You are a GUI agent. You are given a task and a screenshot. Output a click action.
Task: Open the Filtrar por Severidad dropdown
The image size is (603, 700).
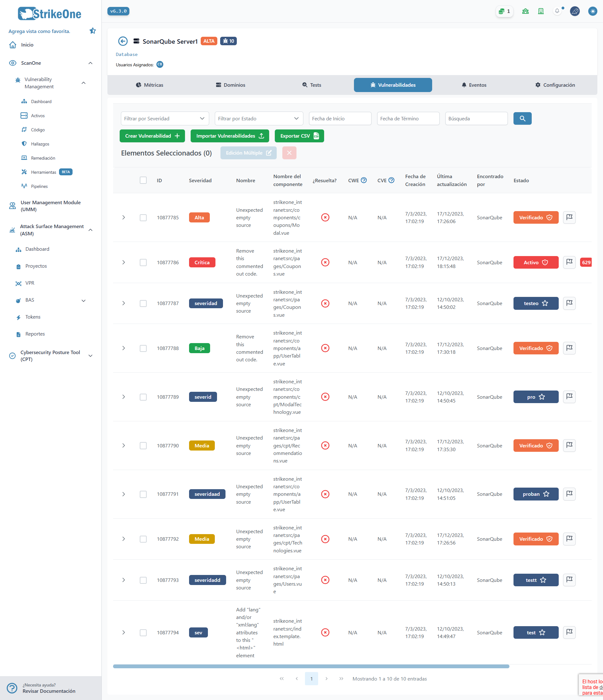[x=165, y=118]
